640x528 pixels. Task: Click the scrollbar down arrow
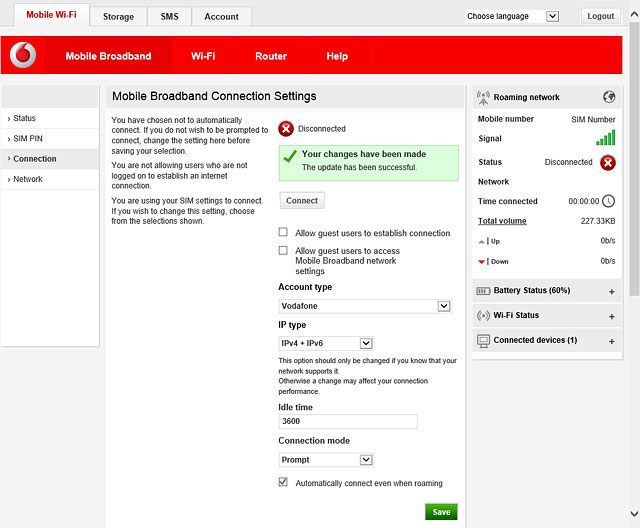[x=634, y=513]
